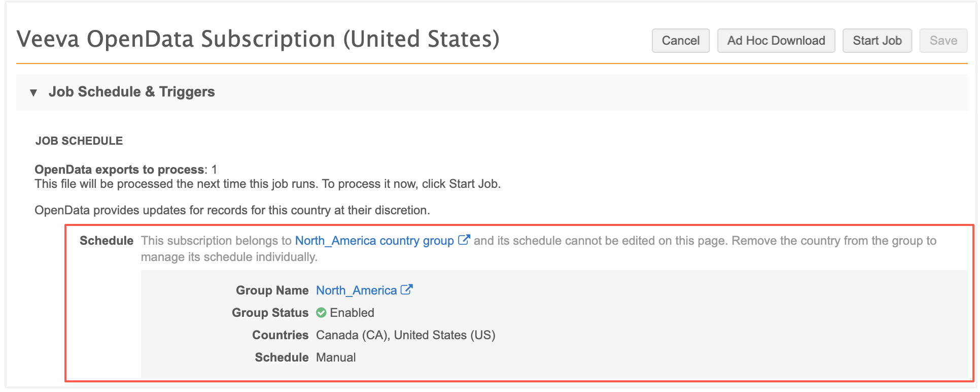Click the Cancel button

680,41
